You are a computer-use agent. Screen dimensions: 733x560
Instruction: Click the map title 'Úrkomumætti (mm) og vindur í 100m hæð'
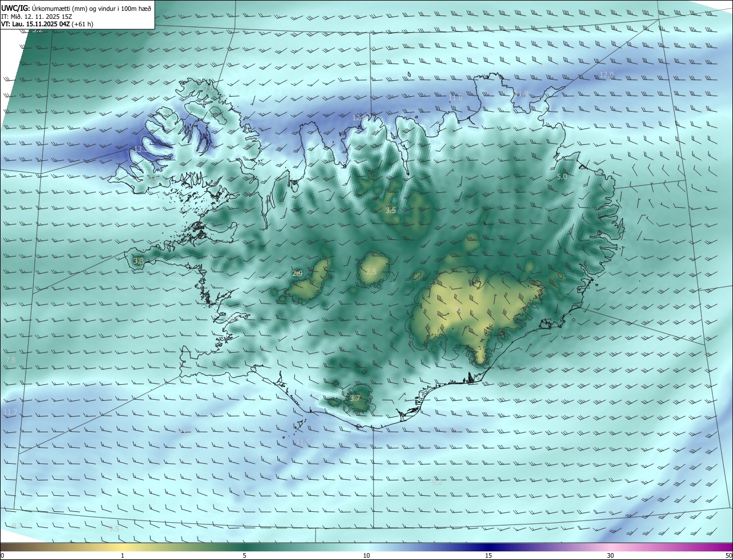[x=92, y=7]
